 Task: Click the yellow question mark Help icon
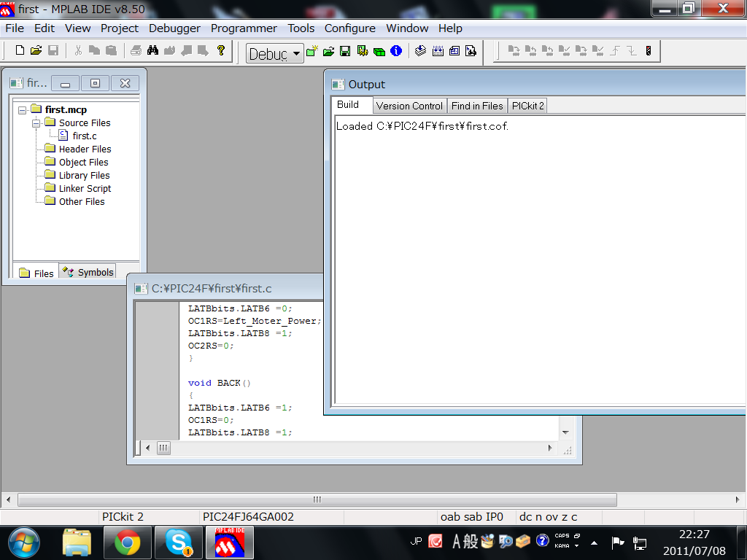tap(220, 50)
